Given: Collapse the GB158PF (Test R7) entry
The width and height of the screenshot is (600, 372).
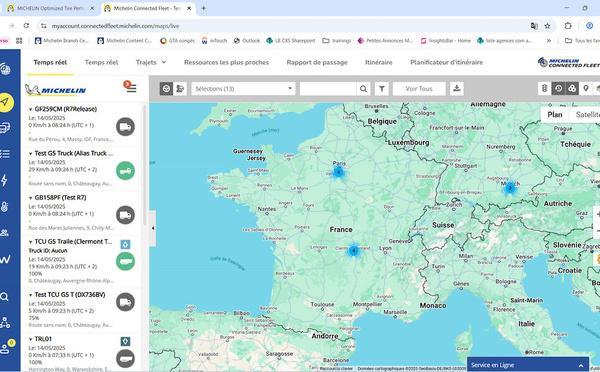Looking at the screenshot, I should point(30,198).
